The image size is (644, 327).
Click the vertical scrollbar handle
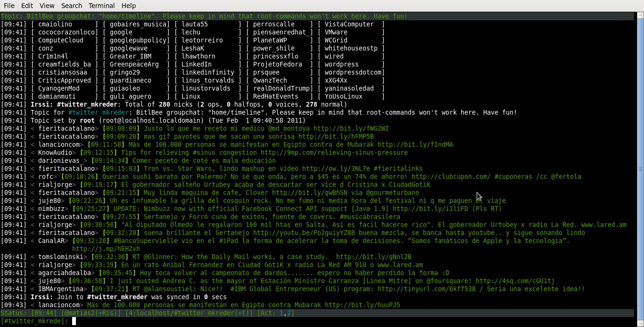[640, 169]
